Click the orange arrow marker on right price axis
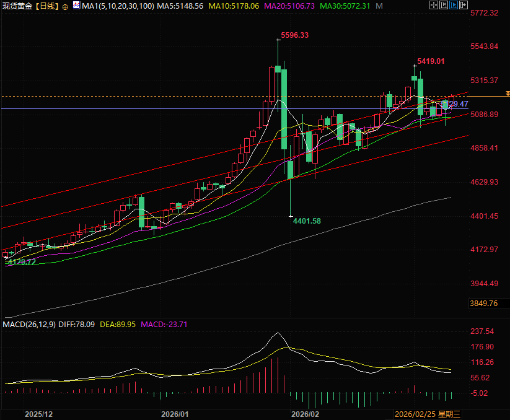 (x=506, y=94)
